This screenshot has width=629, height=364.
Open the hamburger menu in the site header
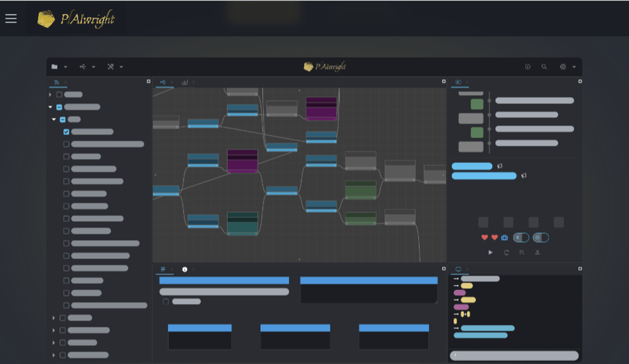coord(11,18)
